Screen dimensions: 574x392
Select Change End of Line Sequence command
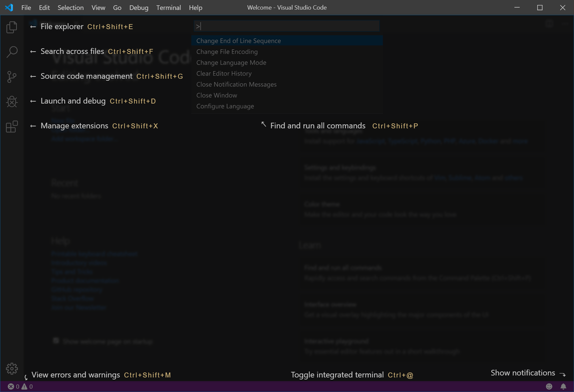pyautogui.click(x=287, y=41)
